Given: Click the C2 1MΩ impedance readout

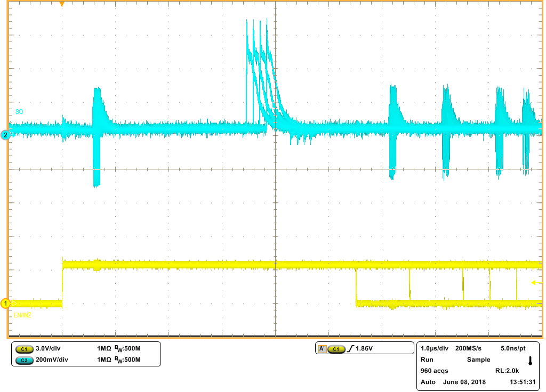Looking at the screenshot, I should pos(104,360).
